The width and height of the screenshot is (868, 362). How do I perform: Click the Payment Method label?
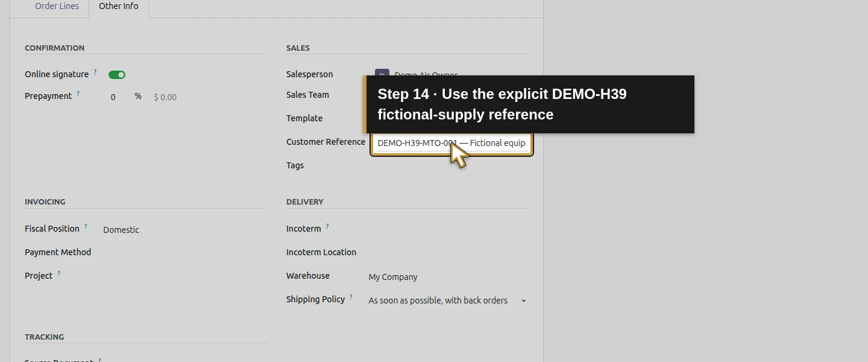(58, 252)
